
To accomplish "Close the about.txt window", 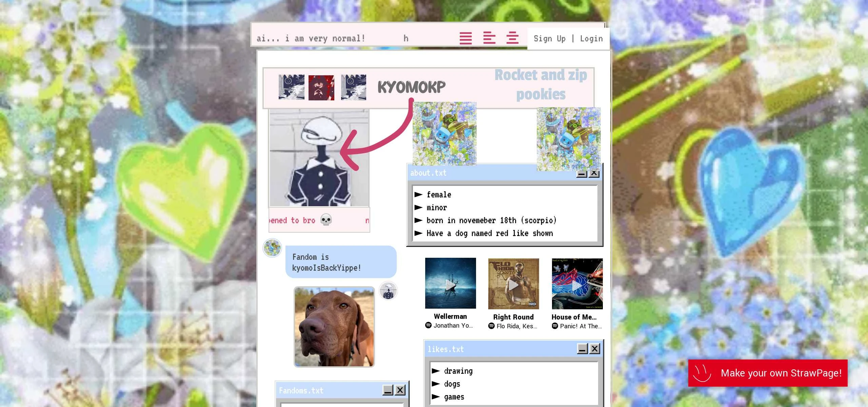I will pyautogui.click(x=594, y=174).
